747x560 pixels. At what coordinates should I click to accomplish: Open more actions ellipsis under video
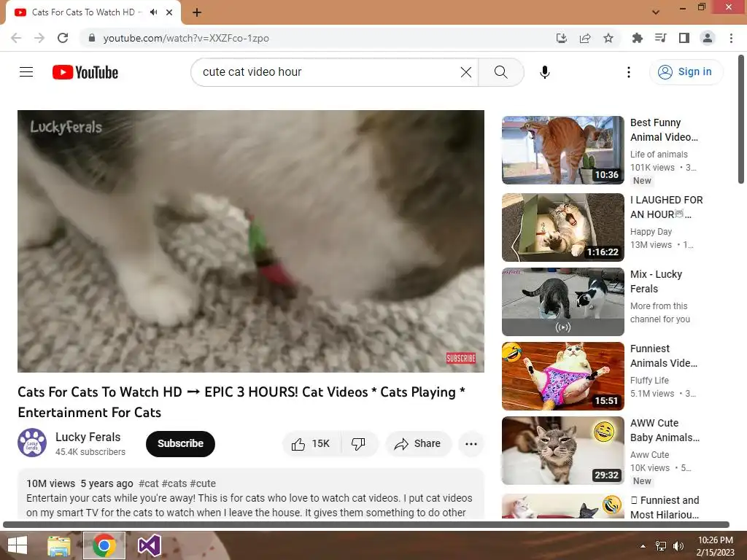pos(471,444)
